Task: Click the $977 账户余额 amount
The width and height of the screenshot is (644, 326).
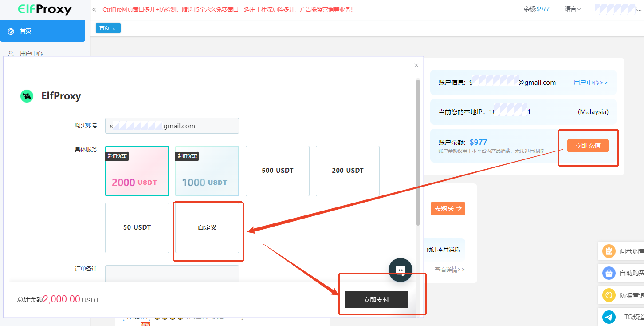Action: pyautogui.click(x=478, y=142)
